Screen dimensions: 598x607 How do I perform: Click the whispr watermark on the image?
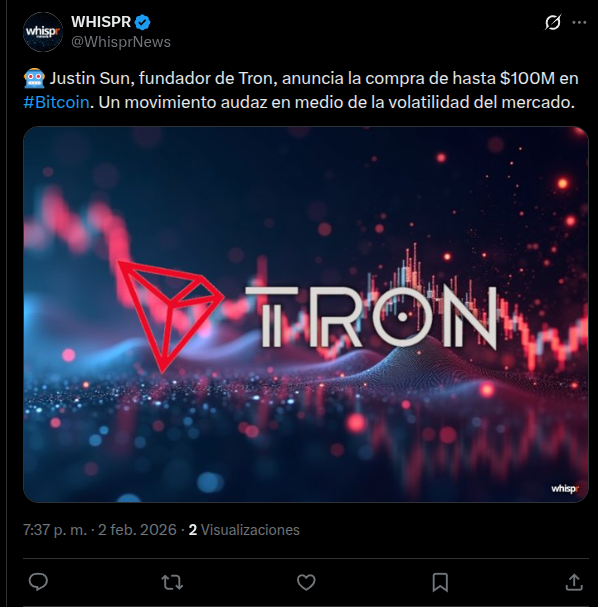pyautogui.click(x=565, y=489)
